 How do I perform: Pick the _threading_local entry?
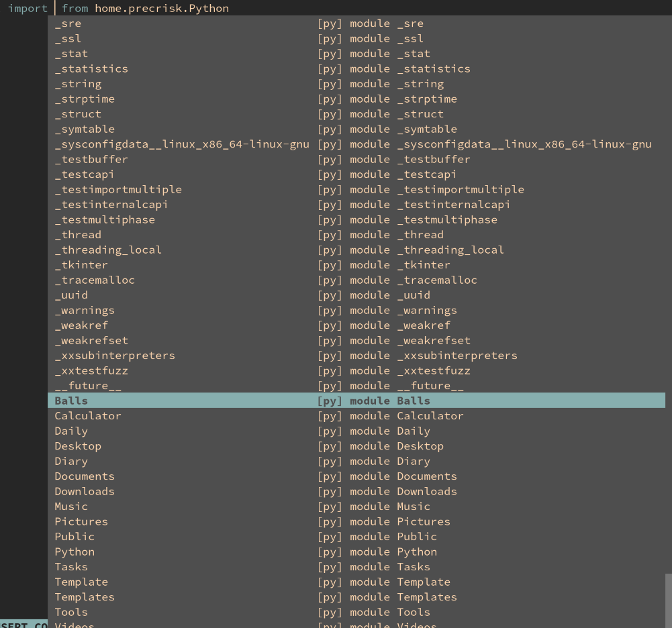356,250
